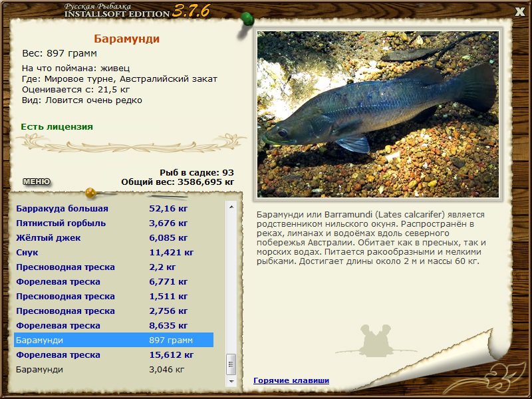
Task: Select Форелевая треска weighing 15,612 кг
Action: [x=114, y=354]
